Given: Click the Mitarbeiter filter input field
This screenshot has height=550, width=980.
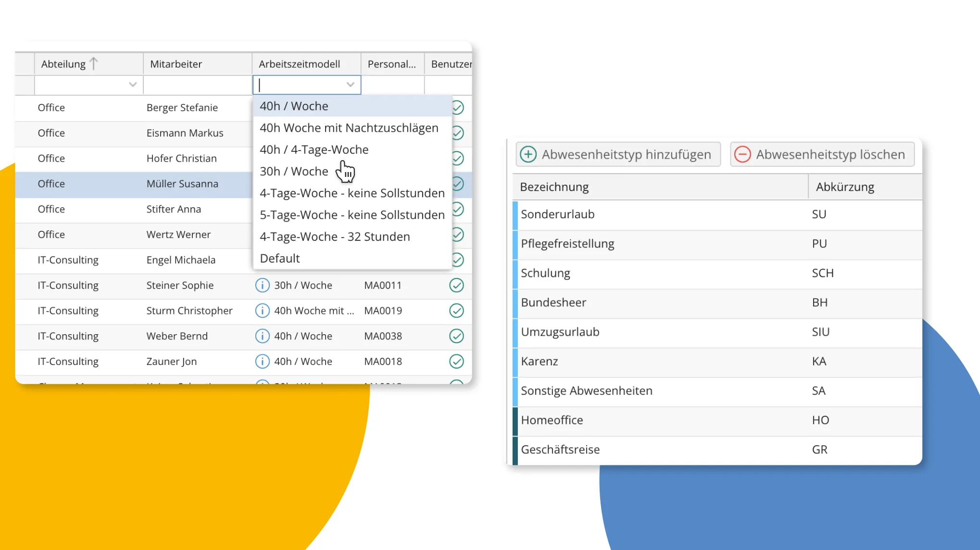Looking at the screenshot, I should pos(198,85).
